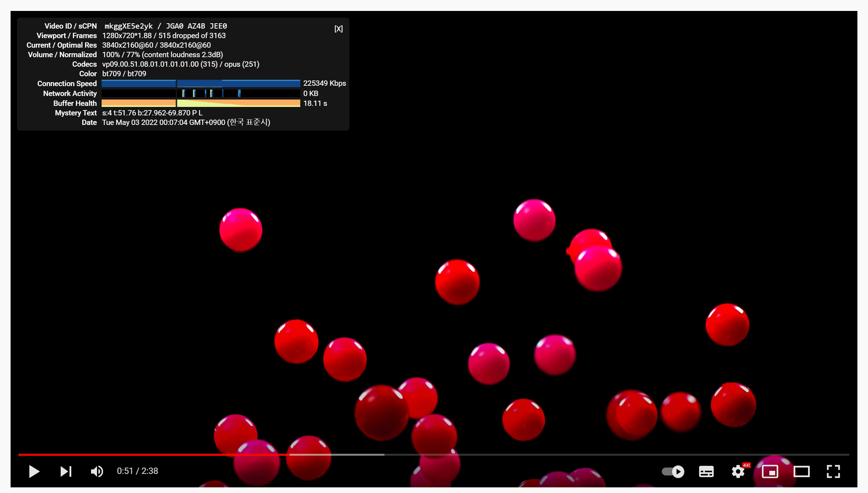Switch to theater mode
This screenshot has width=868, height=493.
coord(801,471)
